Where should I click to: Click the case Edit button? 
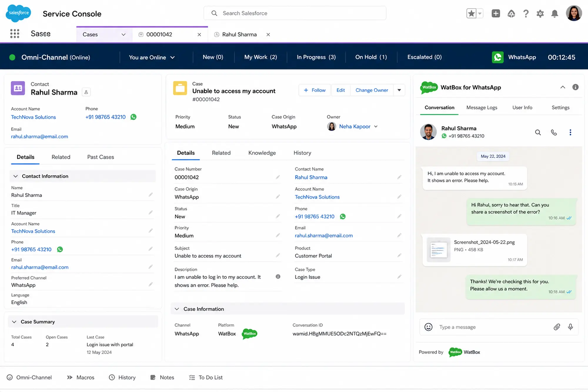pos(340,90)
